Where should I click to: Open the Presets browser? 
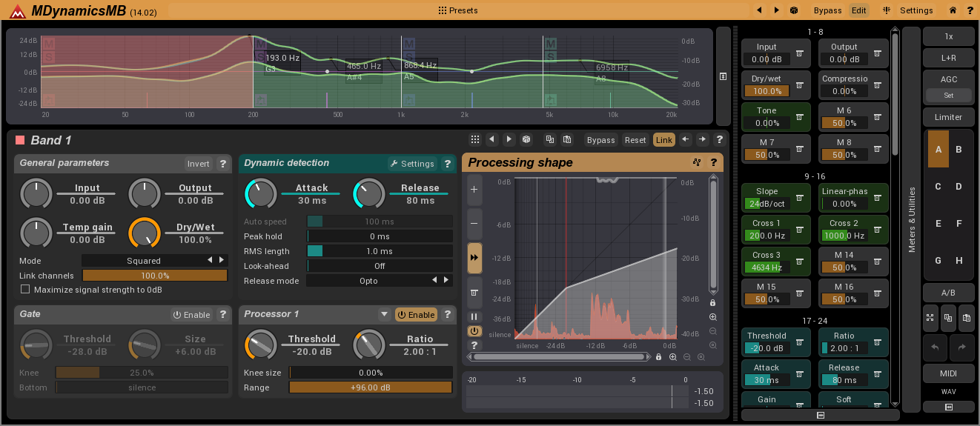point(457,10)
